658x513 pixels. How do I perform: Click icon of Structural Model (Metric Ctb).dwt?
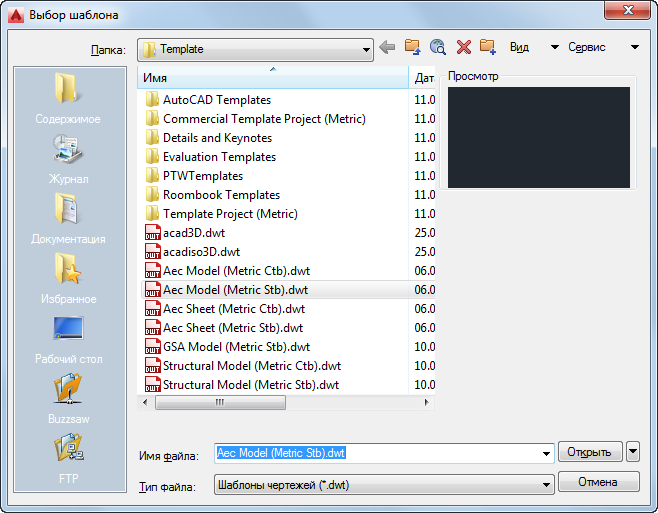(x=152, y=366)
